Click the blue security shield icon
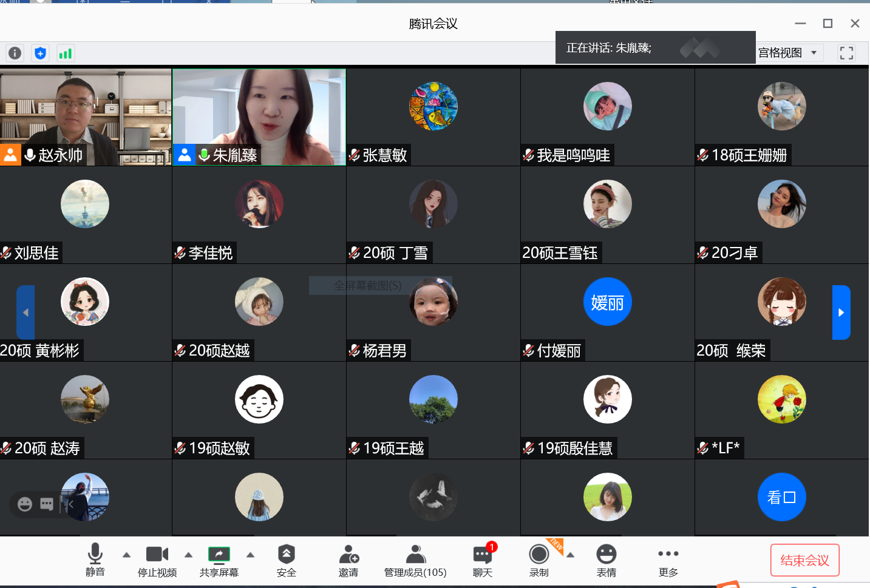This screenshot has height=588, width=870. 40,53
